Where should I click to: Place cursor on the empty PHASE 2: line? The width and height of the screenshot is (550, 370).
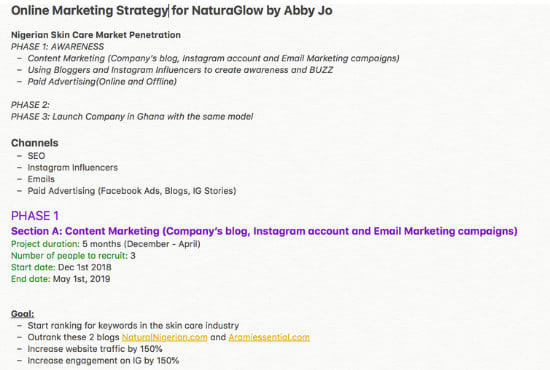tap(31, 105)
